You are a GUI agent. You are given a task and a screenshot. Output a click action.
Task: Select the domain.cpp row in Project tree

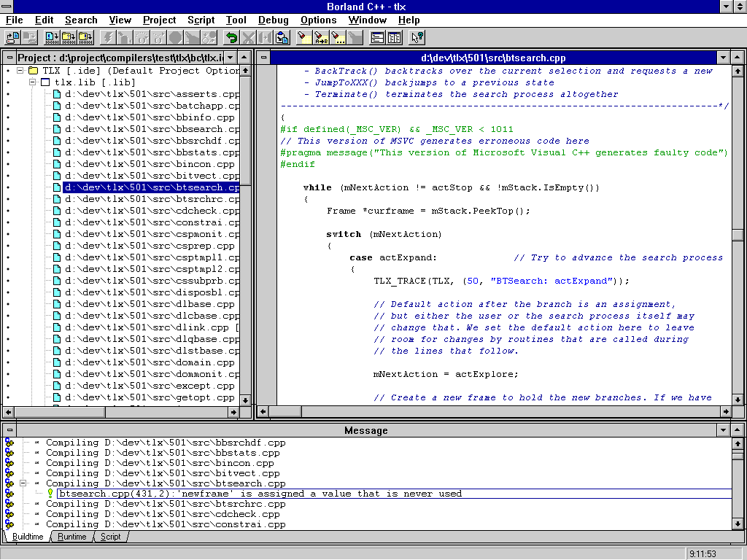point(150,362)
